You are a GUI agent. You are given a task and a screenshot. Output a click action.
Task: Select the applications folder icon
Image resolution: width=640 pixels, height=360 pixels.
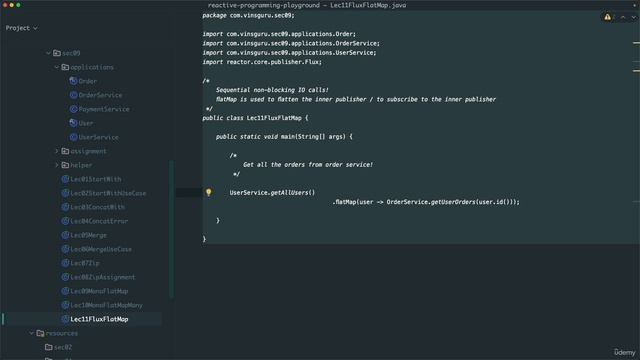pos(65,67)
